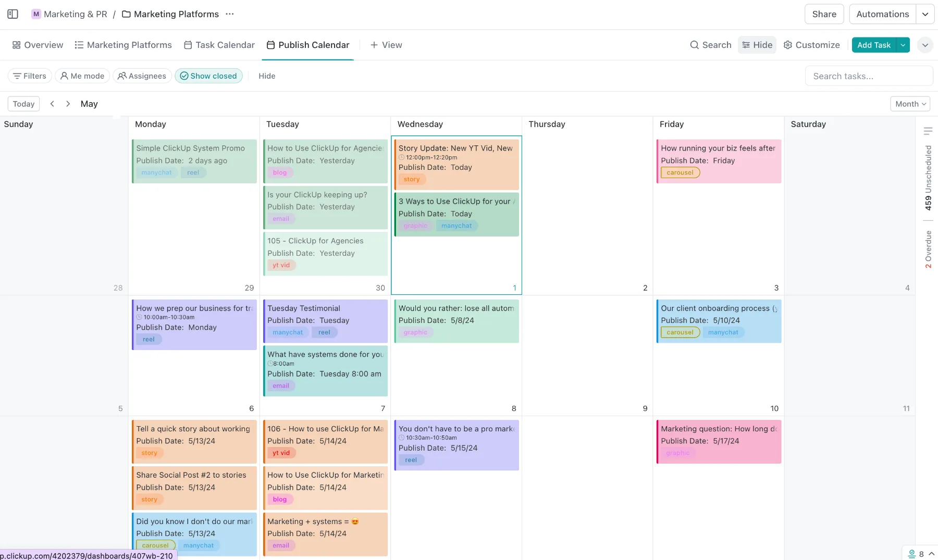
Task: Open the Marketing & PR space avatar
Action: point(36,14)
